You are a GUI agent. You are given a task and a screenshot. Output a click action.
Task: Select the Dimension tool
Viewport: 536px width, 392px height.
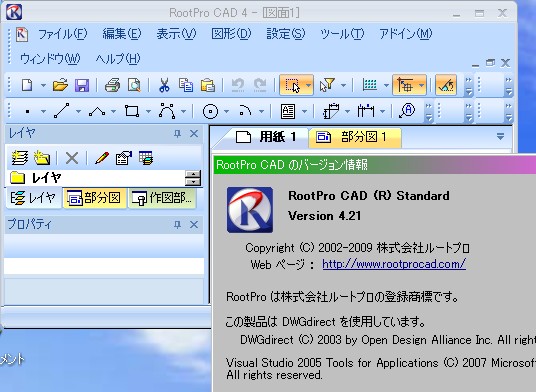(x=365, y=111)
